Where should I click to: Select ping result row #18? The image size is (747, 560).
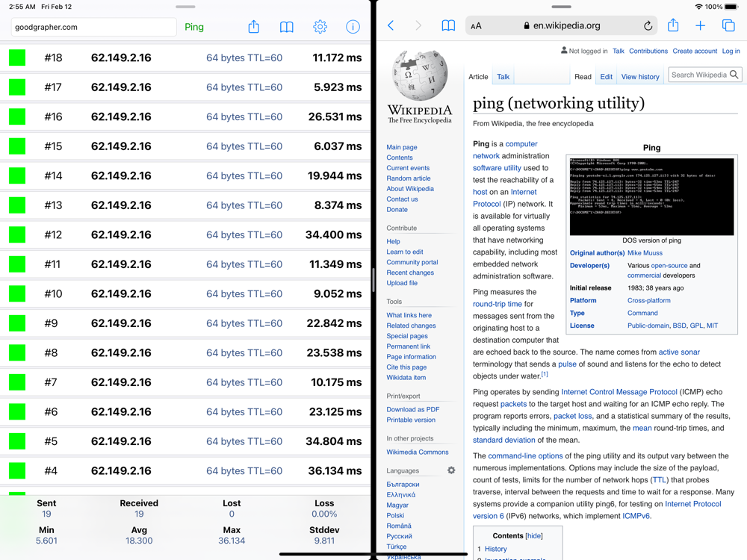(185, 57)
